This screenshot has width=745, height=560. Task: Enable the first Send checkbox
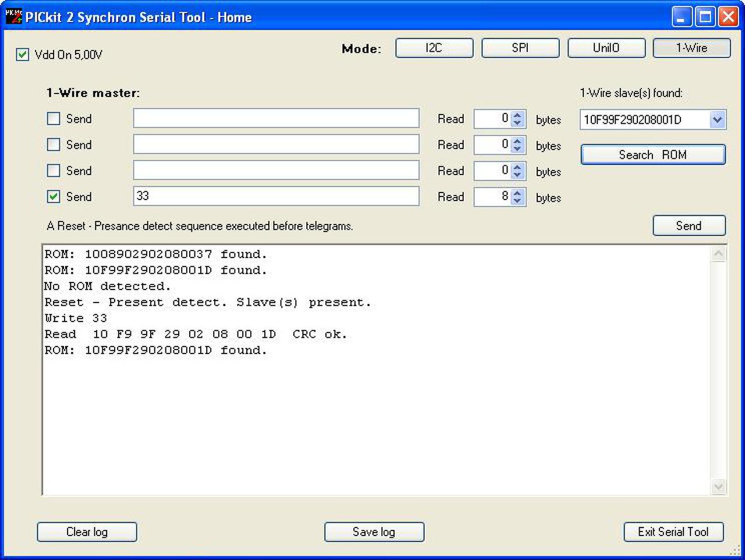coord(54,119)
